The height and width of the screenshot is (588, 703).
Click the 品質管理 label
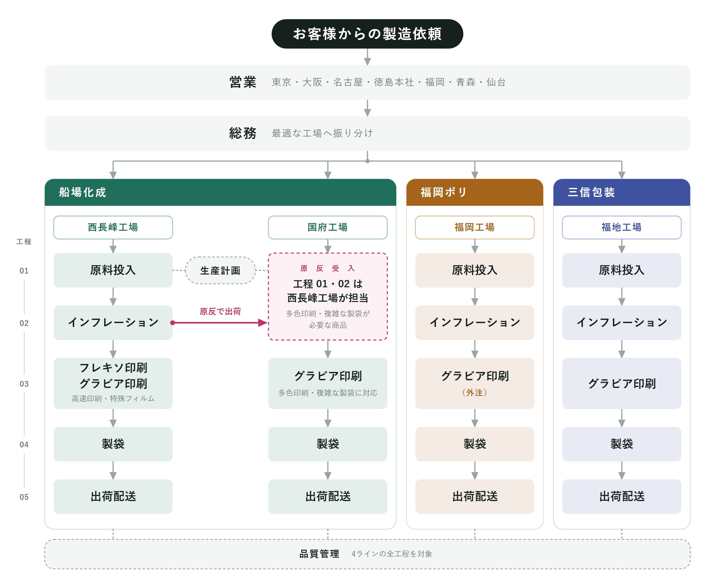(319, 554)
